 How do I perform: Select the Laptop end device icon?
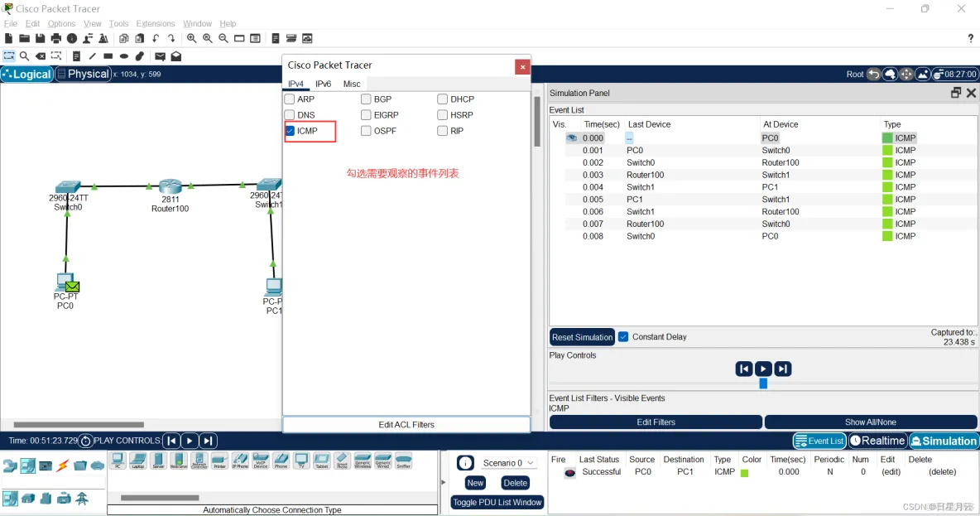(x=138, y=461)
